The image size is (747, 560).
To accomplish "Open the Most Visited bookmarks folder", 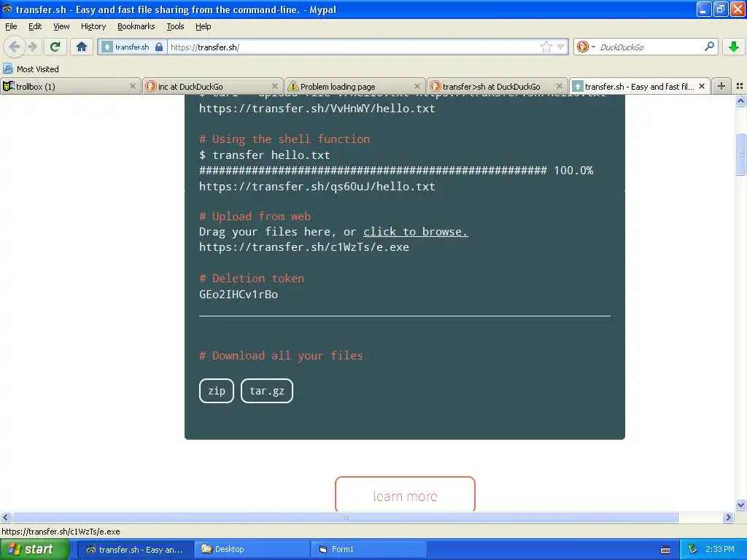I will (x=31, y=69).
